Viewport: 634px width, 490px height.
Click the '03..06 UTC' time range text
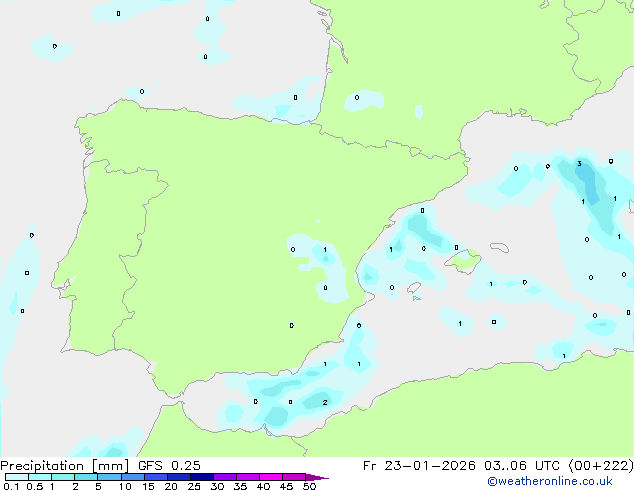pos(522,466)
